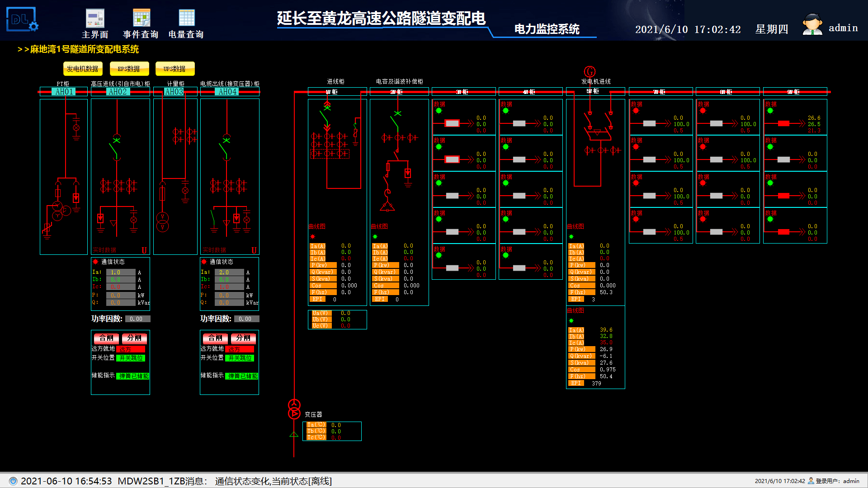Click the admin user avatar icon
868x488 pixels.
click(x=812, y=24)
